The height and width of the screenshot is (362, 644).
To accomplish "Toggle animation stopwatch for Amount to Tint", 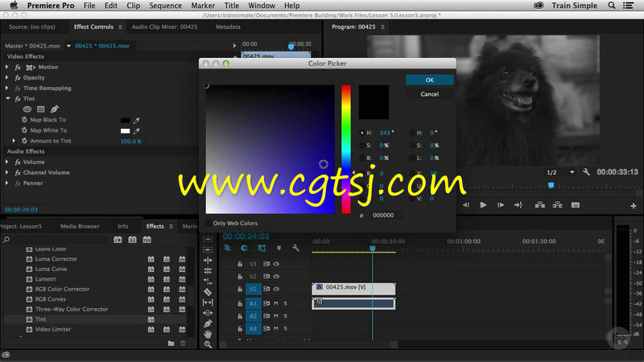I will coord(24,141).
